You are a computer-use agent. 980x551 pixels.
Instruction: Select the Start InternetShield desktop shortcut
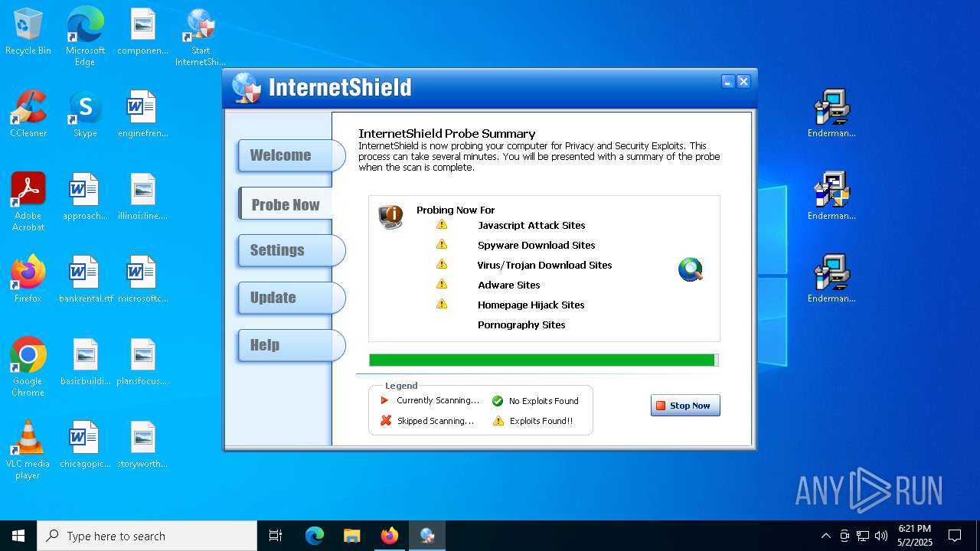point(201,37)
